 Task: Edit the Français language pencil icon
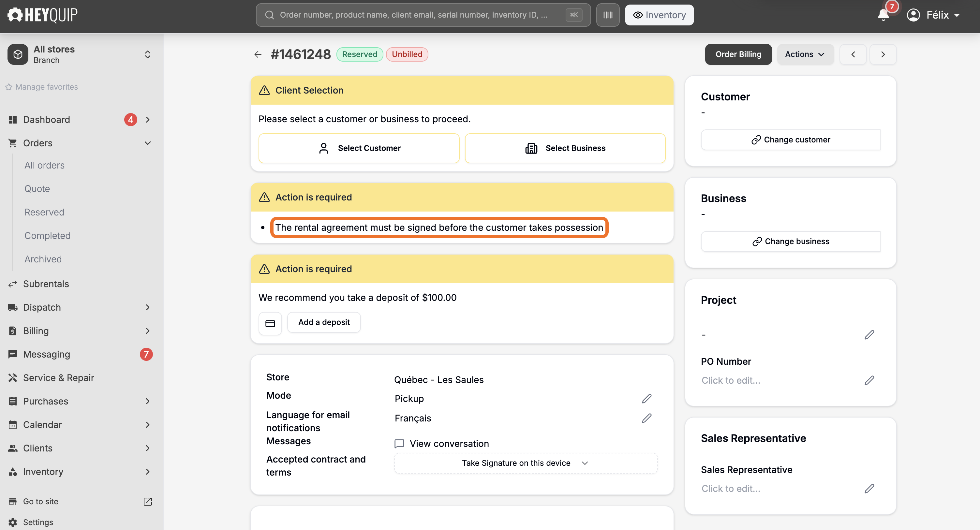647,418
